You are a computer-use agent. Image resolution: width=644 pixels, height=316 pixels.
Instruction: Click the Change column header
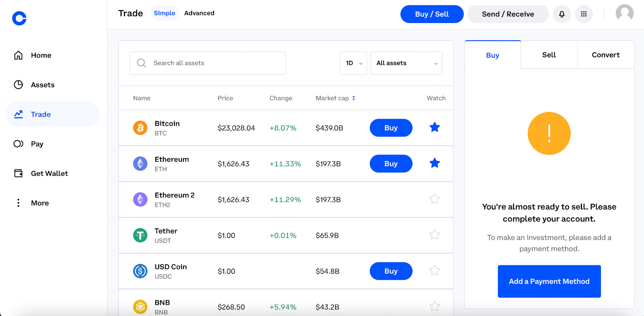[281, 98]
